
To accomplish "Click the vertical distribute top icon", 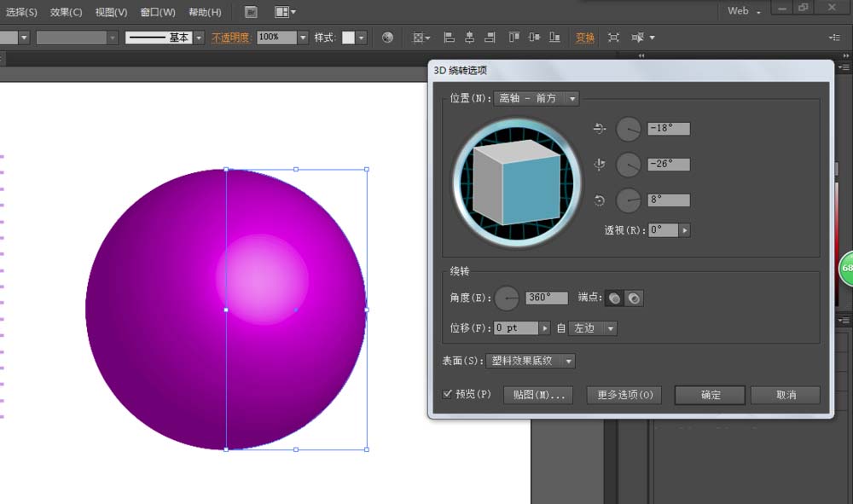I will (514, 38).
